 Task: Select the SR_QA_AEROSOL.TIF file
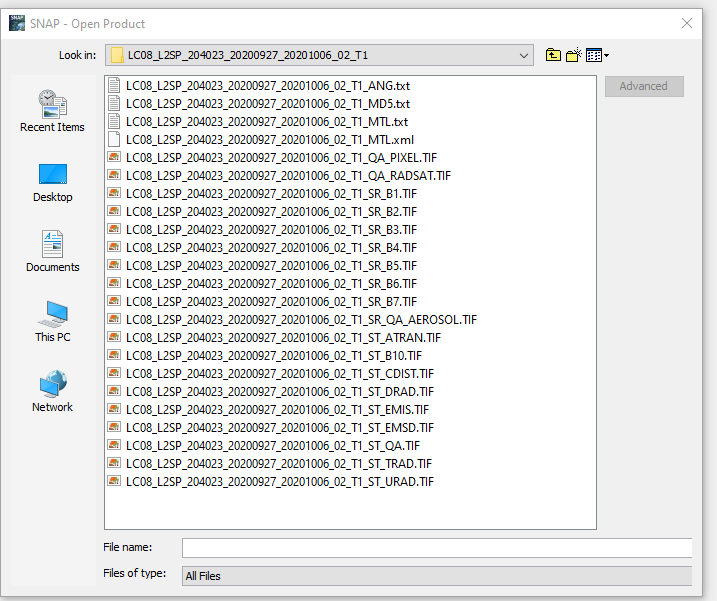point(301,320)
